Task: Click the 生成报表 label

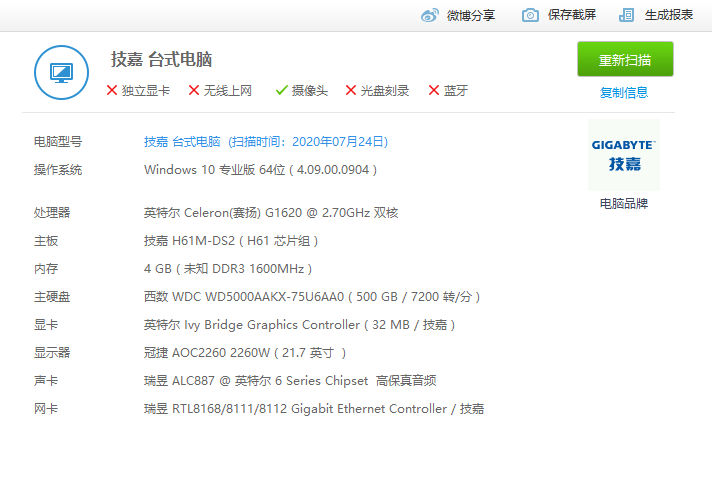Action: pyautogui.click(x=669, y=15)
